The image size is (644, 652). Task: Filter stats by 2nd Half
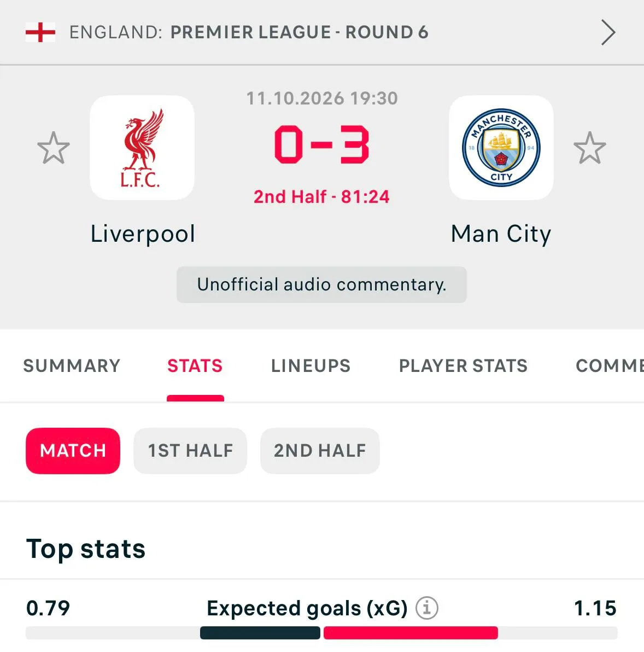320,451
